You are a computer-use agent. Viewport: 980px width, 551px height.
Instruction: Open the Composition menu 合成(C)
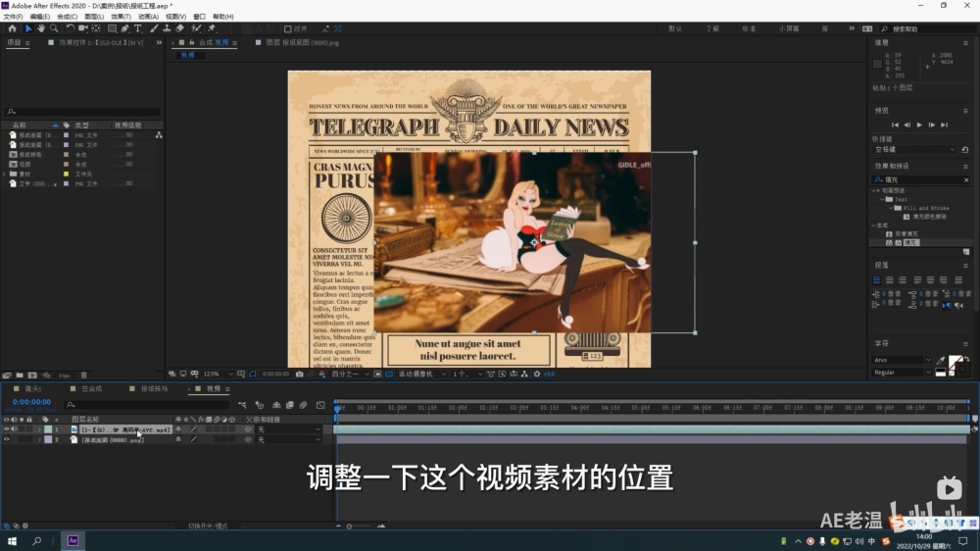click(x=68, y=17)
